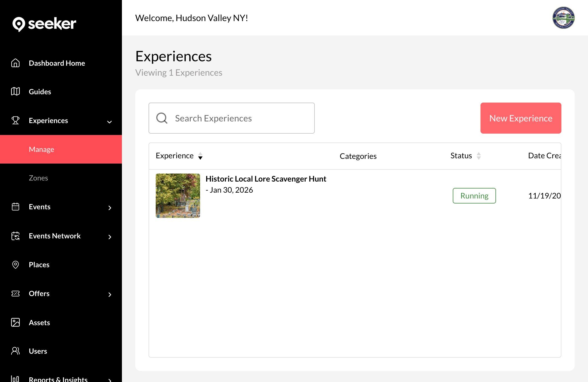This screenshot has width=588, height=382.
Task: Expand the Events submenu arrow
Action: (110, 208)
